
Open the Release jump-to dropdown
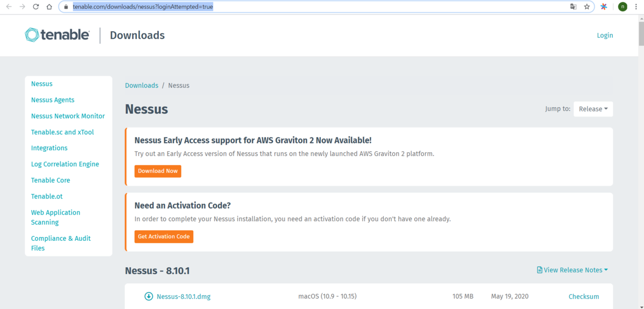pos(593,109)
